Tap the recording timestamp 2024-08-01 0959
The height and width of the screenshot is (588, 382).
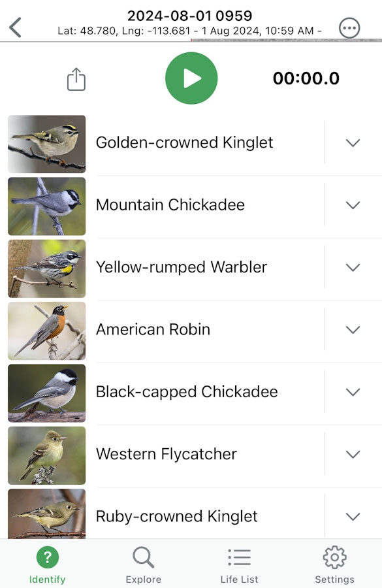pyautogui.click(x=191, y=14)
